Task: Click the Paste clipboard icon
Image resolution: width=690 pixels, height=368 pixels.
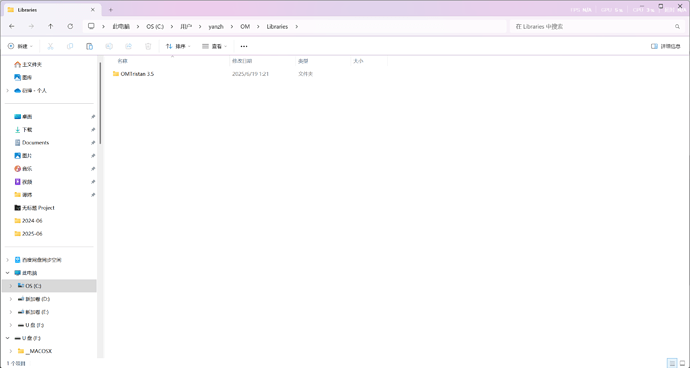Action: pyautogui.click(x=89, y=46)
